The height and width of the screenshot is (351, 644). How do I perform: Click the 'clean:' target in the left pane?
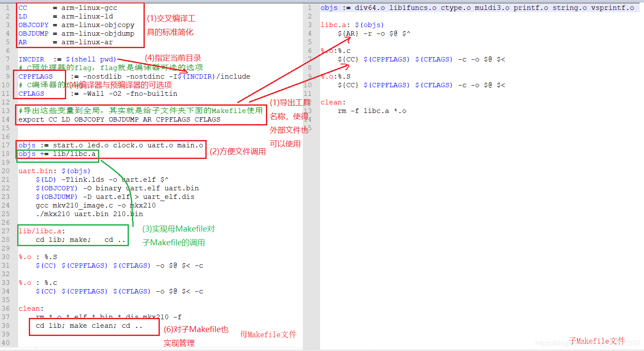(x=31, y=308)
